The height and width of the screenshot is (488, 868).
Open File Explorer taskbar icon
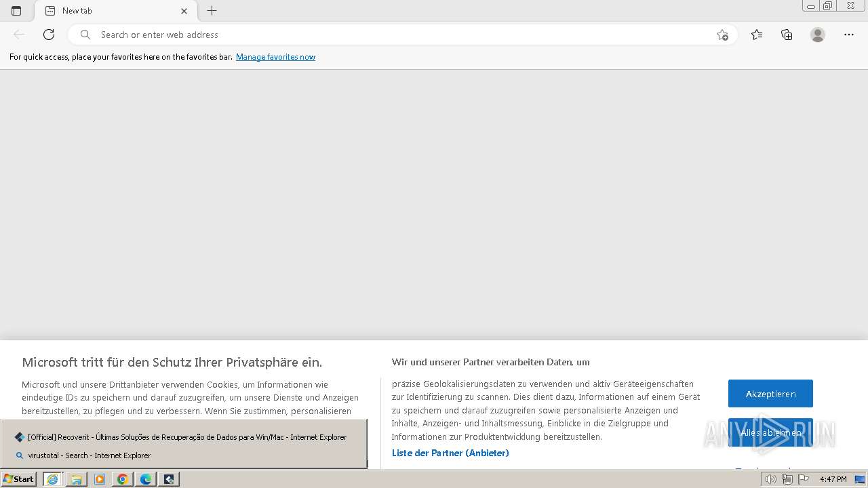coord(76,479)
